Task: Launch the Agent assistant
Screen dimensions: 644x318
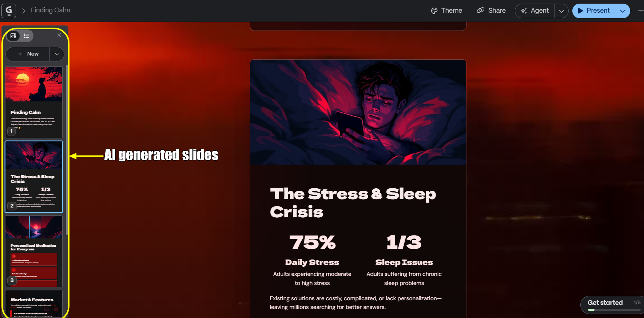Action: [534, 11]
